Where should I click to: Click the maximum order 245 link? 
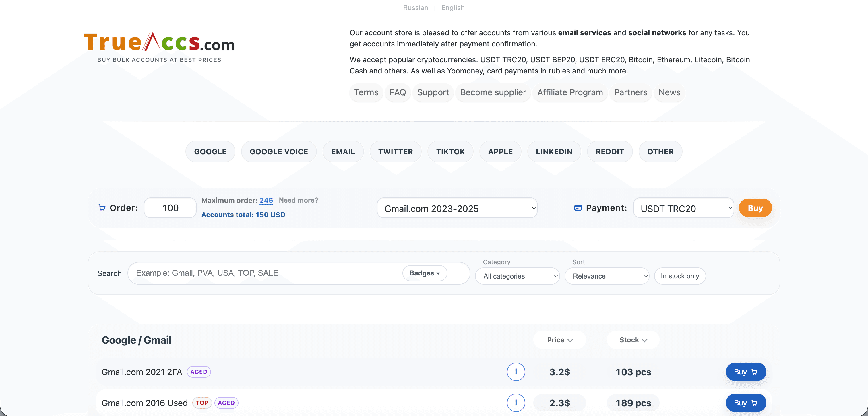pos(266,201)
